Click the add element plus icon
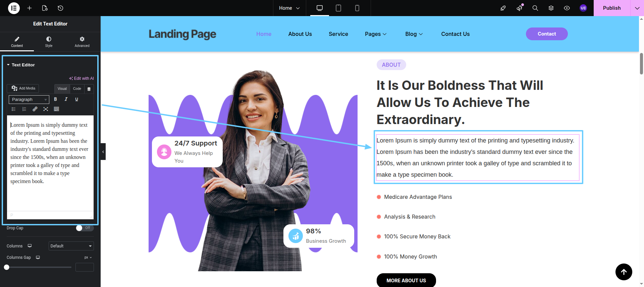Viewport: 644px width, 287px height. (x=30, y=8)
